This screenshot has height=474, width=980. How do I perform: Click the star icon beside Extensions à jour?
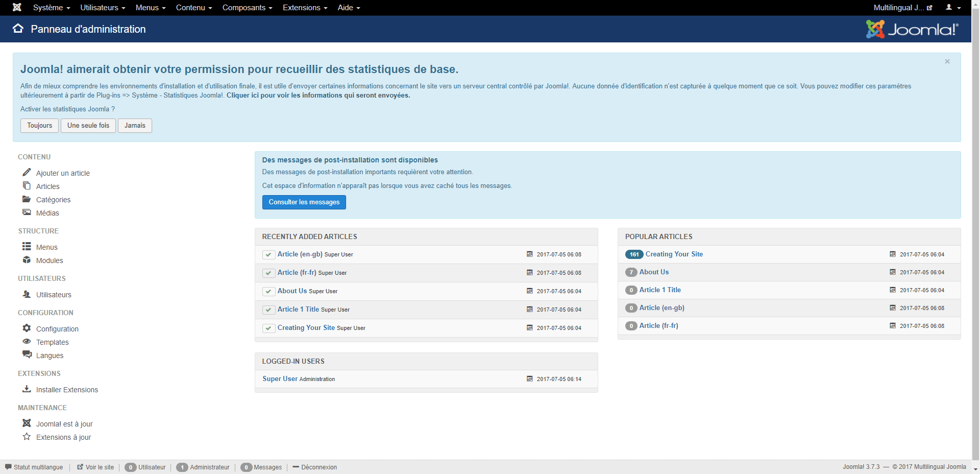click(27, 437)
